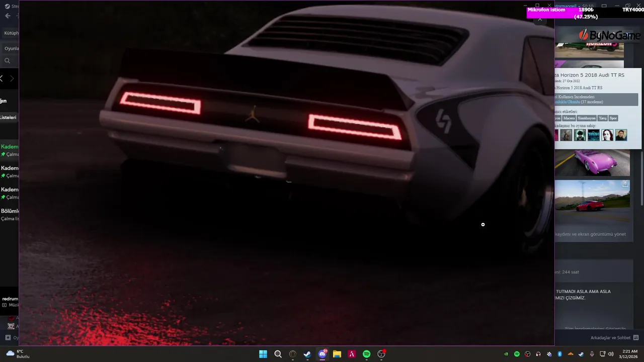Click the Spotify system tray icon
The width and height of the screenshot is (644, 362).
tap(517, 354)
